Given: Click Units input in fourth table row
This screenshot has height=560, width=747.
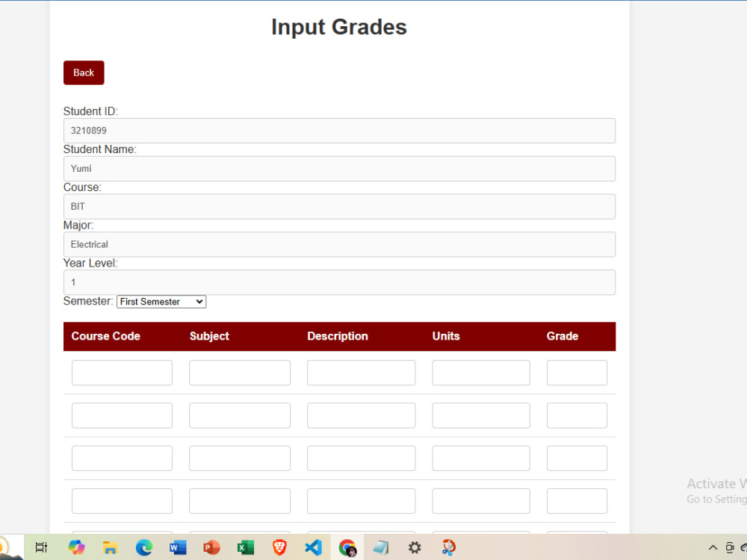Looking at the screenshot, I should point(481,501).
